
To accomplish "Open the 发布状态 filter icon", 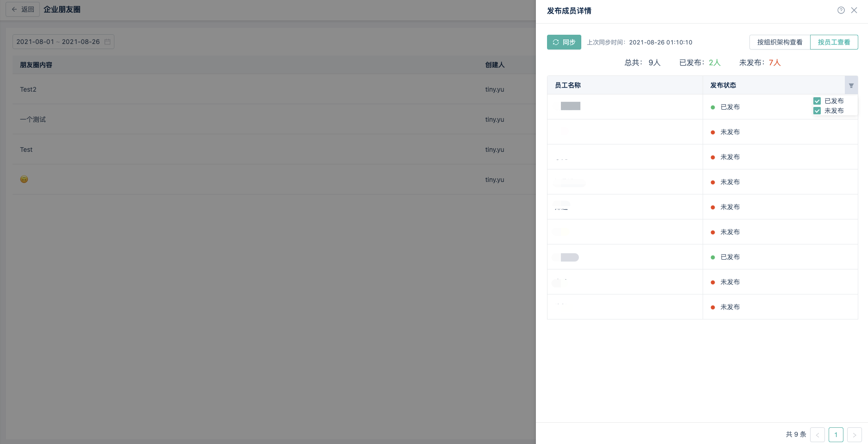I will (x=851, y=85).
